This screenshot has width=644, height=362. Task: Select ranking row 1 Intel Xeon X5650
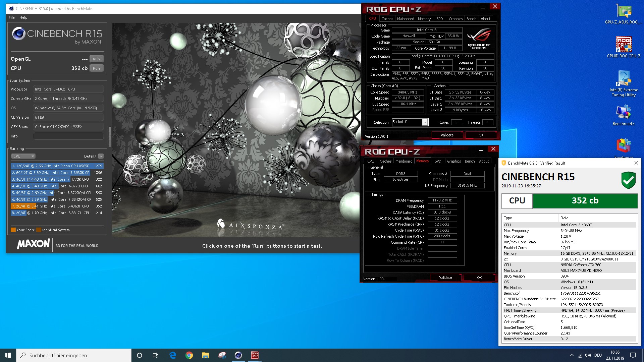[x=57, y=166]
